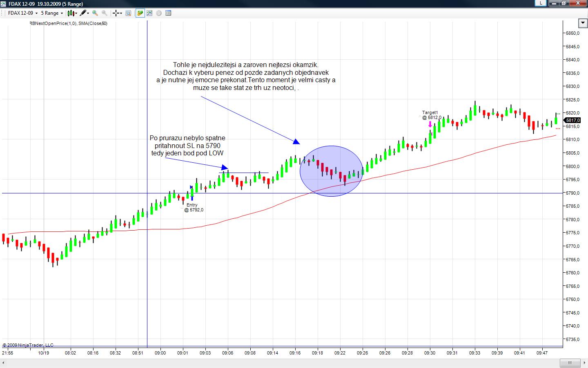Click the window title FDAX 12-09 19.10.2009

[x=46, y=4]
